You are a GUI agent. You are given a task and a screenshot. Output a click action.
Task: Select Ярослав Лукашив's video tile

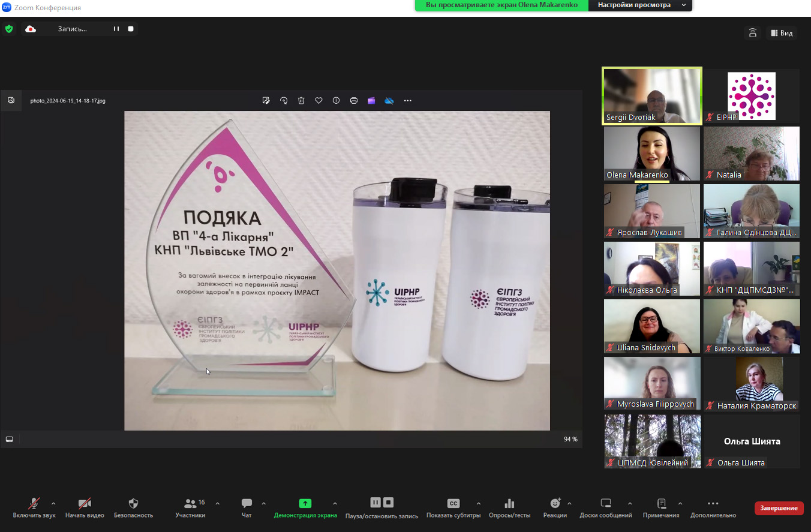(x=652, y=211)
